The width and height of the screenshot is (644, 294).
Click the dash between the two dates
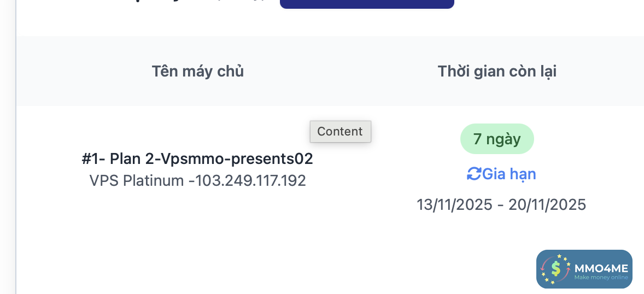501,205
